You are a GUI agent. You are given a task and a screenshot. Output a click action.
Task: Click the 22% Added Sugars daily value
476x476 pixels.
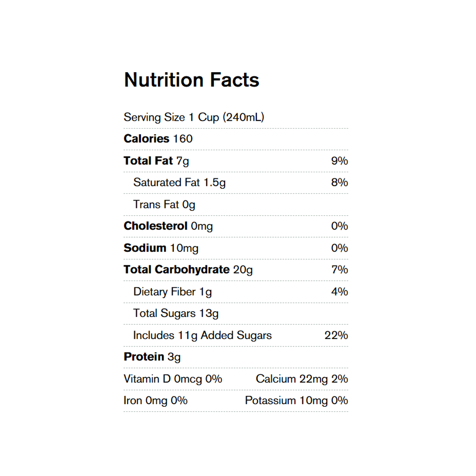tap(336, 335)
